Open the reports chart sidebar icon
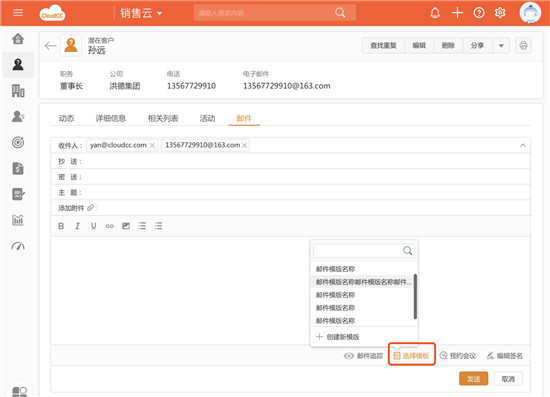Screen dimensions: 550x397 pyautogui.click(x=18, y=220)
